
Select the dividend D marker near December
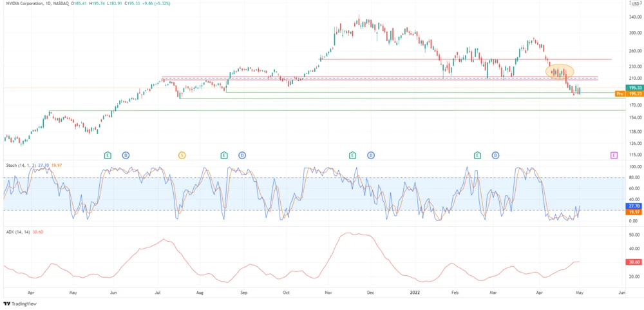pyautogui.click(x=371, y=155)
